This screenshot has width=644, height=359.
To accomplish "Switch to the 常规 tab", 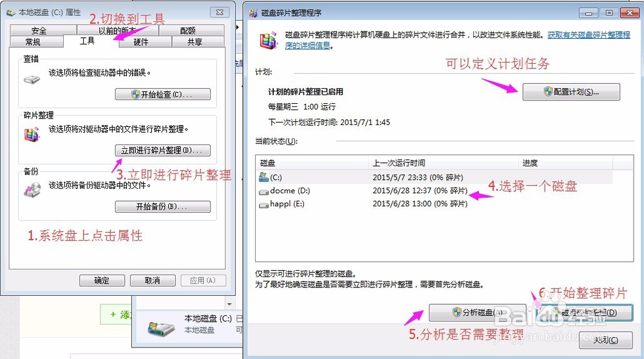I will pos(36,42).
